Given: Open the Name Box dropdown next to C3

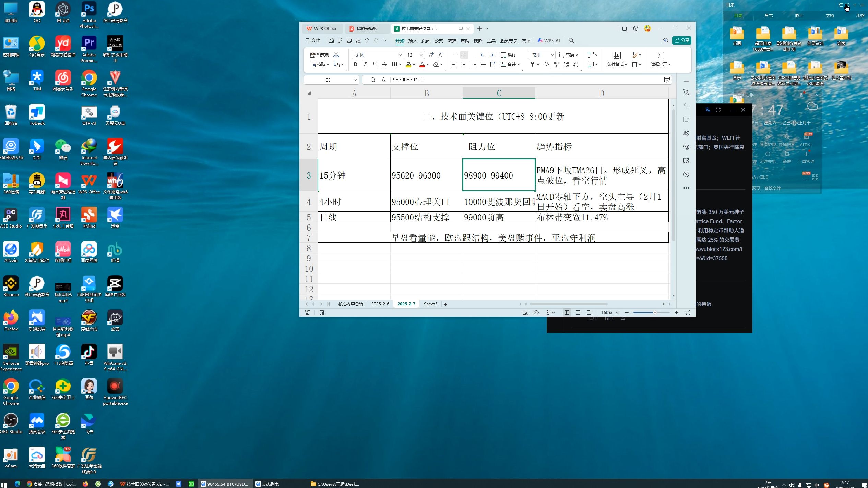Looking at the screenshot, I should [x=355, y=80].
